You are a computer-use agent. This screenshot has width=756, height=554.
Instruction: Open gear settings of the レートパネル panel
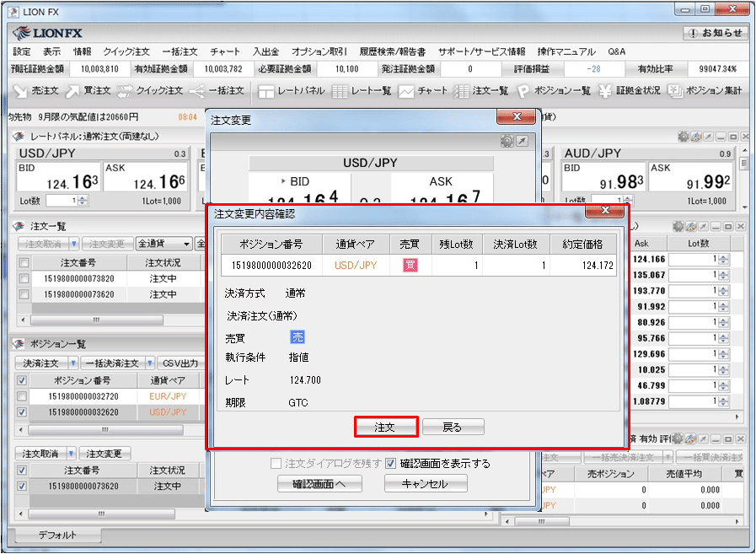(x=684, y=137)
